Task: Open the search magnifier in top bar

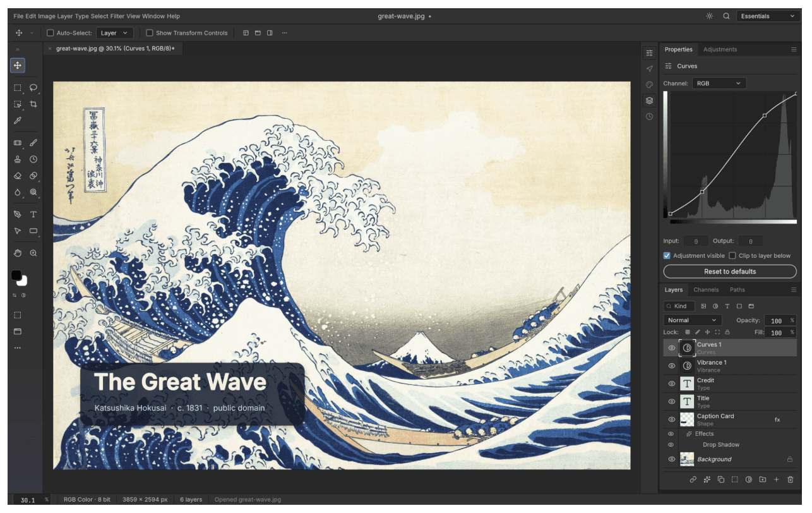Action: 726,16
